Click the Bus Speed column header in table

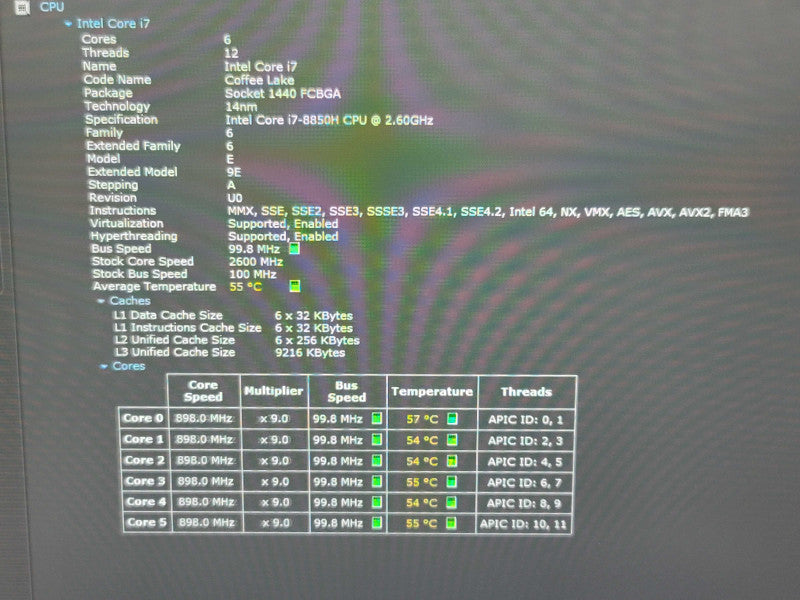point(347,391)
